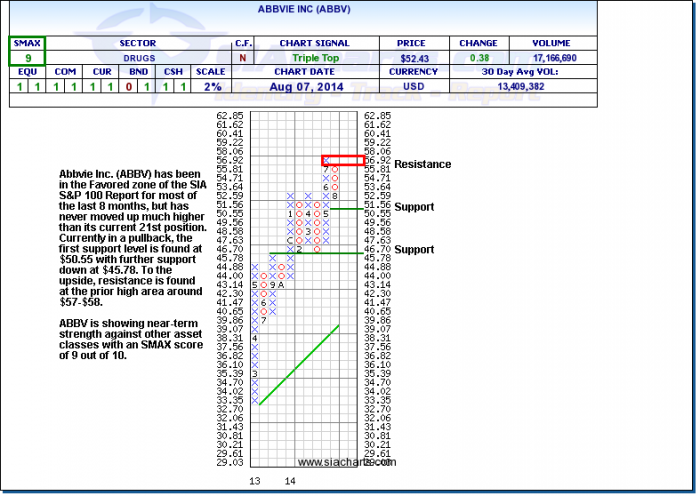The height and width of the screenshot is (496, 700).
Task: Click the green rising trend line
Action: point(300,364)
